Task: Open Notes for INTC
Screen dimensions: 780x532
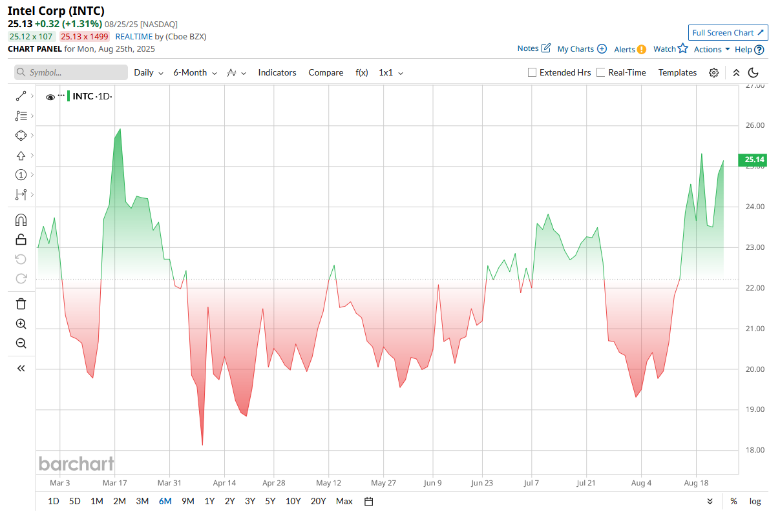Action: 534,48
